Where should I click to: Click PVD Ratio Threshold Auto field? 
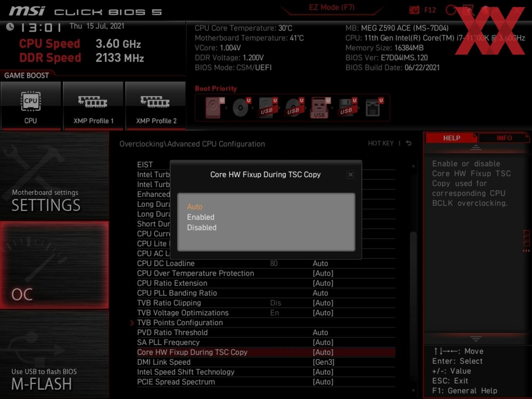(x=320, y=332)
